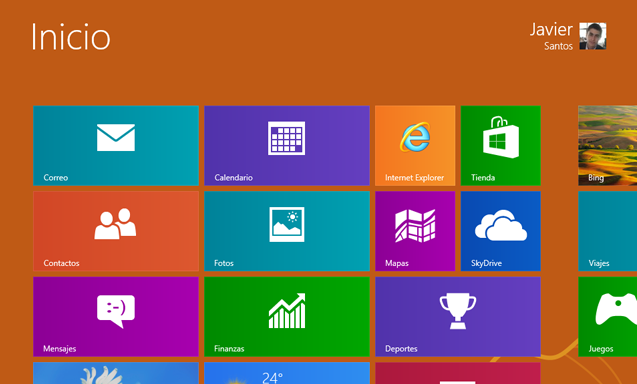This screenshot has width=637, height=384.
Task: Open the Correo mail tile
Action: [x=116, y=145]
